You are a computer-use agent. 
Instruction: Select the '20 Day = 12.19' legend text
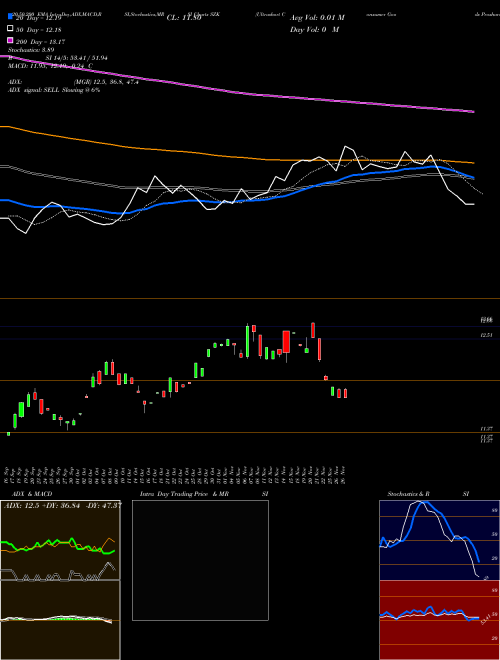(x=39, y=18)
